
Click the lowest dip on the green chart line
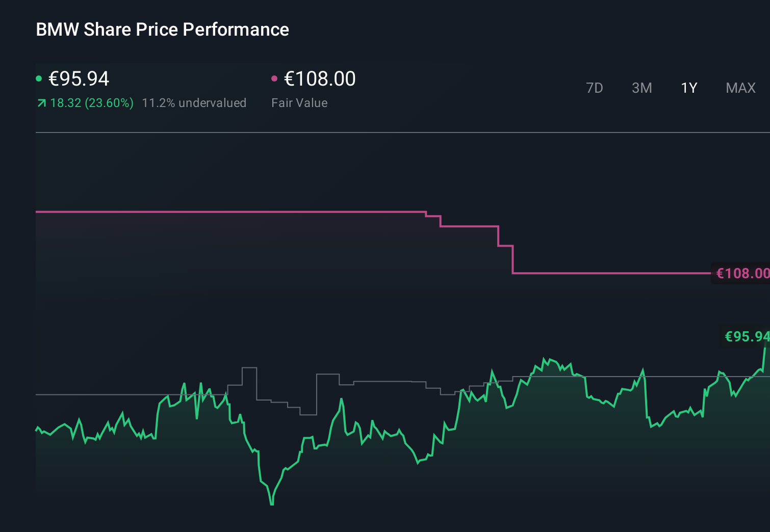[x=271, y=504]
